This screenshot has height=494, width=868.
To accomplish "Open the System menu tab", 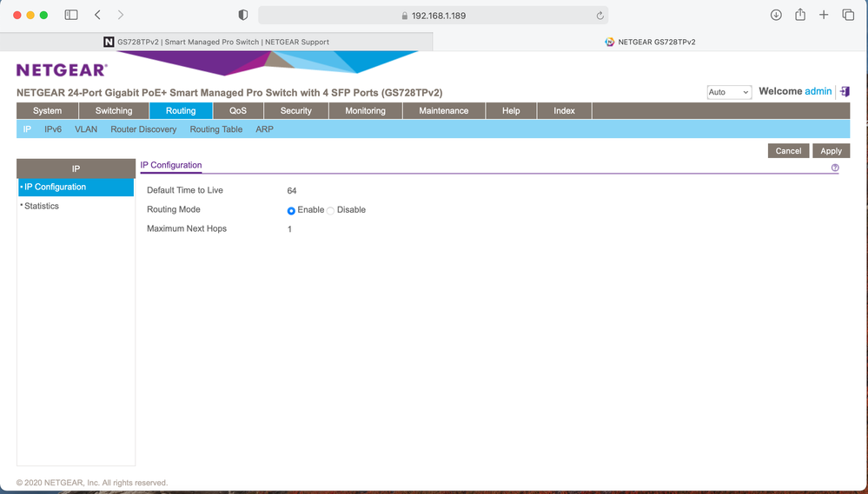I will [47, 110].
